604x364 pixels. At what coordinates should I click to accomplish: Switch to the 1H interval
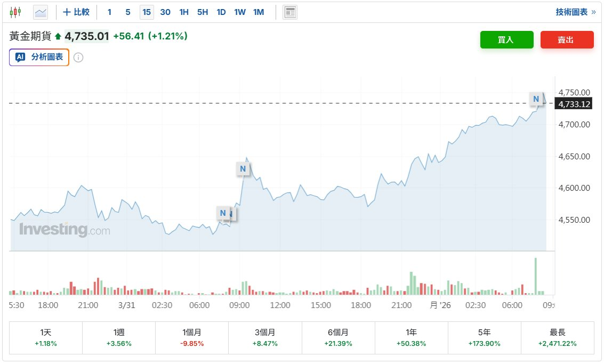[x=184, y=12]
